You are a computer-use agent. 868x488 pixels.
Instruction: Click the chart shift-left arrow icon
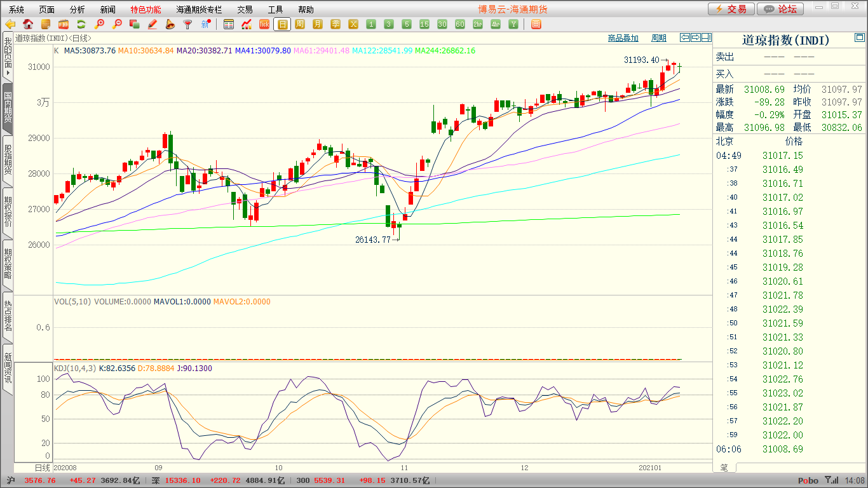[685, 37]
